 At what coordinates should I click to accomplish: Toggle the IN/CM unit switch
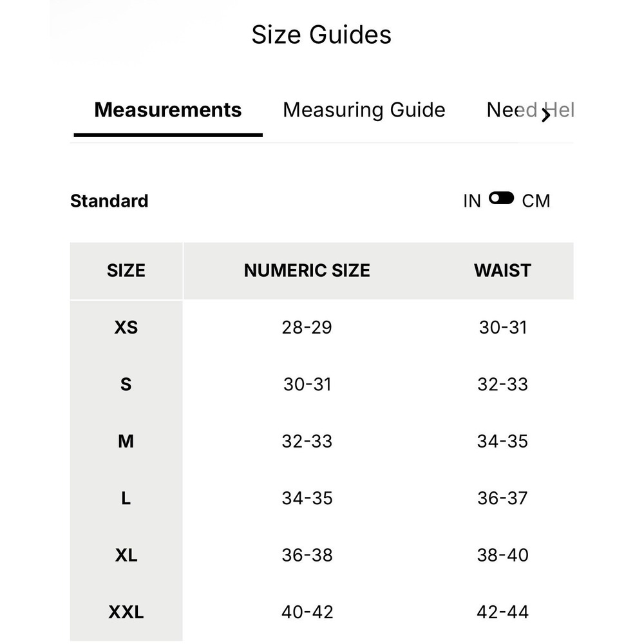(x=501, y=198)
